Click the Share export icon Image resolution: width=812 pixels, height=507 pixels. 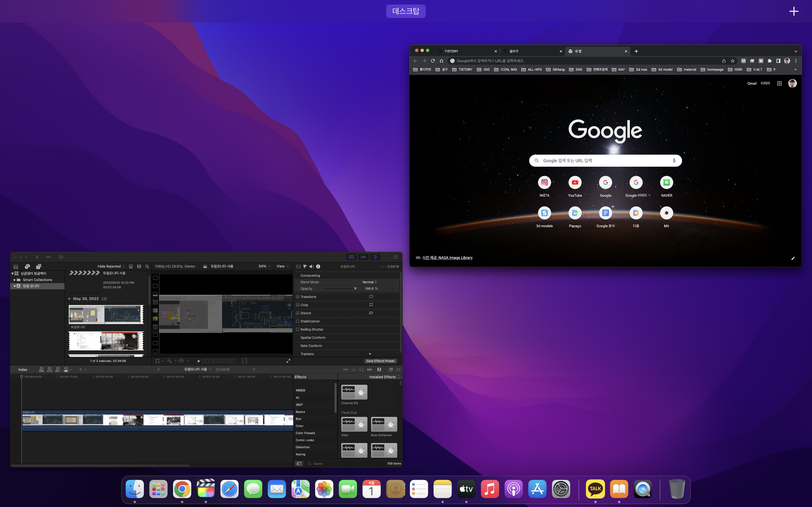[395, 257]
